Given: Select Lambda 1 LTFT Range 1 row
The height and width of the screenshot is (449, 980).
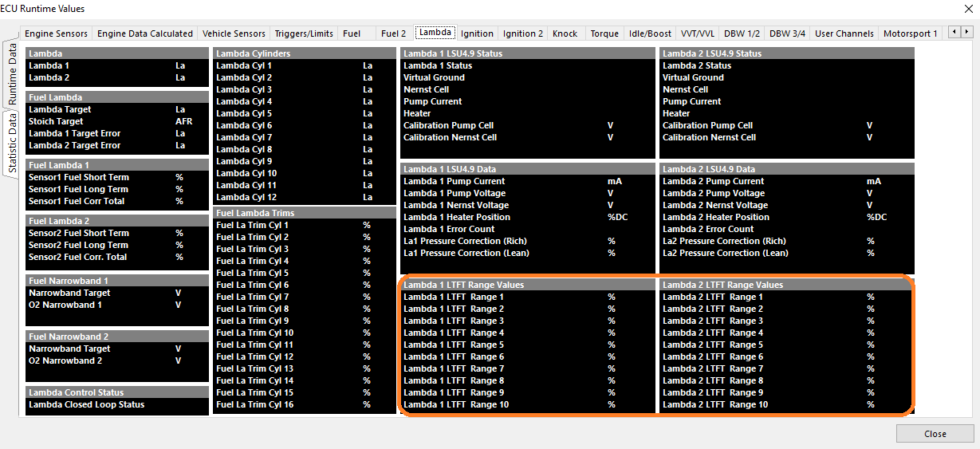Looking at the screenshot, I should pos(528,297).
